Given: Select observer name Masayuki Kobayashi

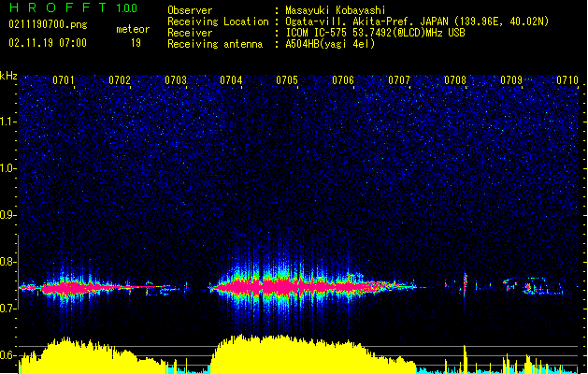Looking at the screenshot, I should (336, 10).
